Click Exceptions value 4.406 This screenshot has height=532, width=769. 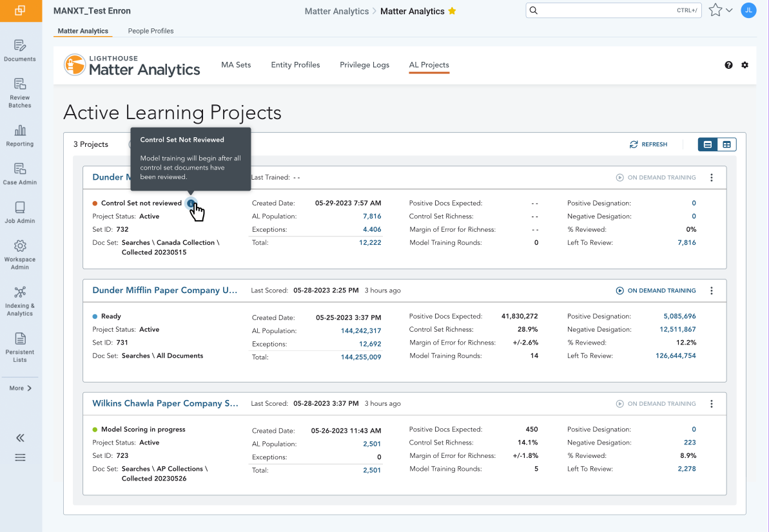click(372, 229)
